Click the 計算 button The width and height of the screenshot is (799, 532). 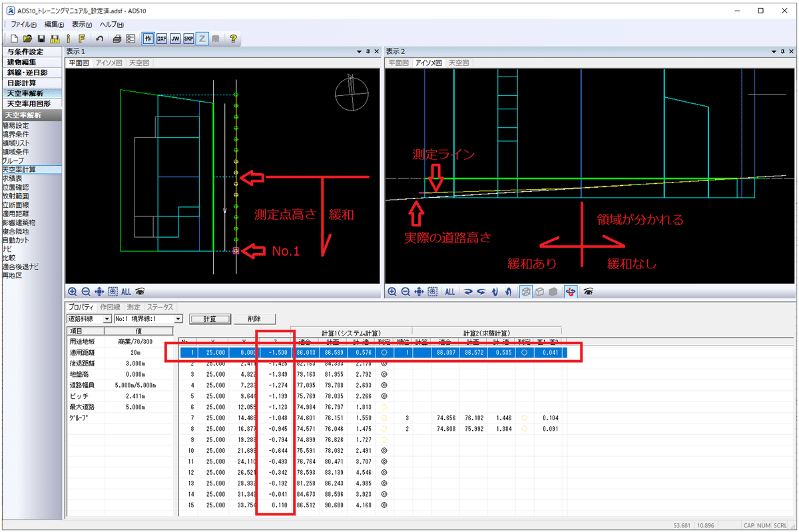pos(210,319)
